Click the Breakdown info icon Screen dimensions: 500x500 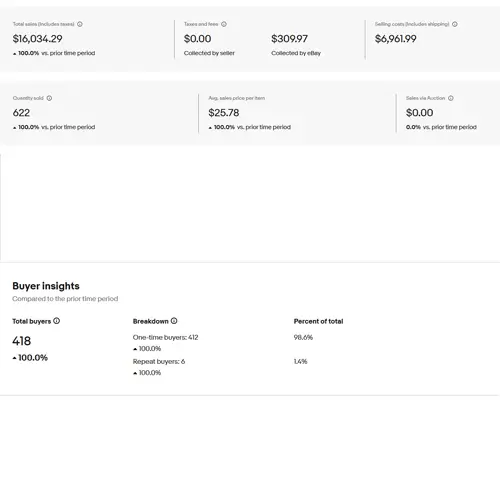click(174, 321)
